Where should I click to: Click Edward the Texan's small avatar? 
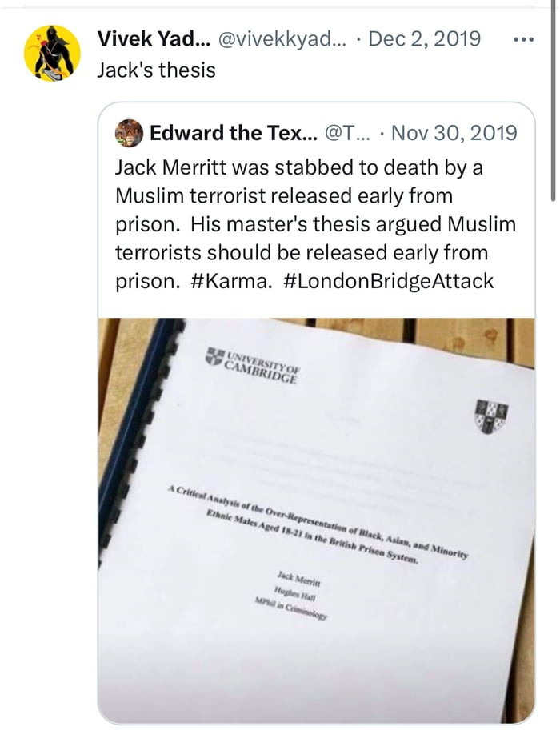(x=130, y=133)
